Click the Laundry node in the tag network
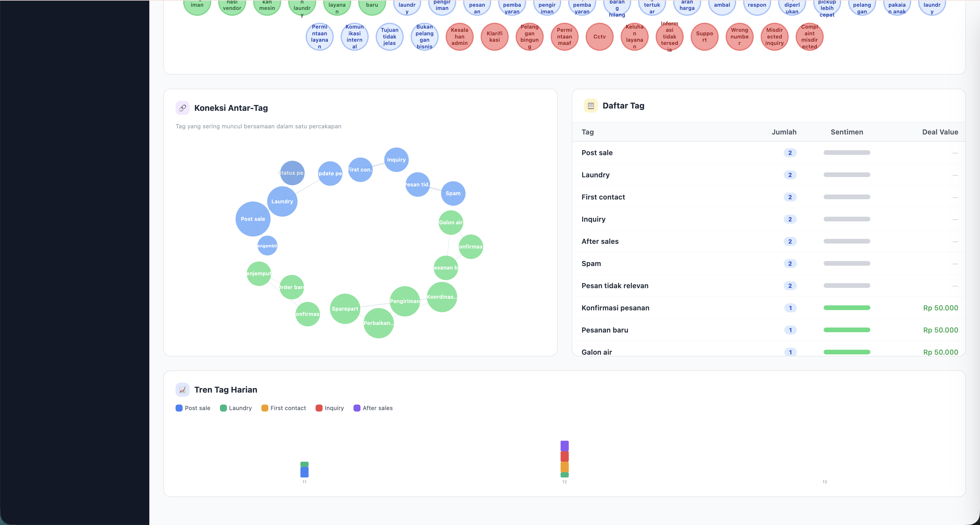Image resolution: width=980 pixels, height=525 pixels. click(x=282, y=201)
